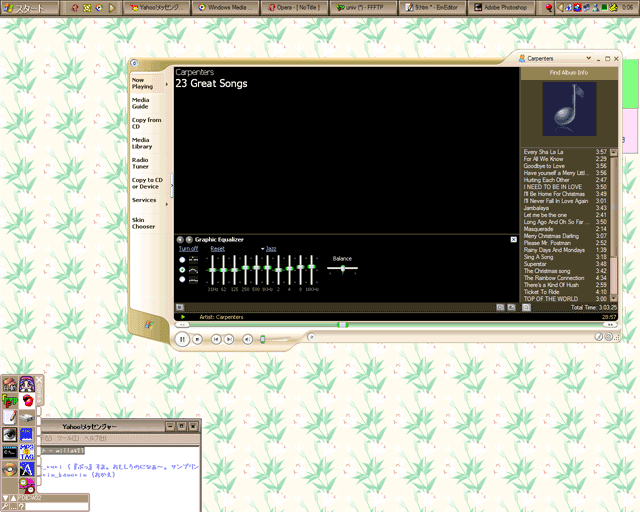Click the command prompt icon in launcher

click(x=9, y=452)
